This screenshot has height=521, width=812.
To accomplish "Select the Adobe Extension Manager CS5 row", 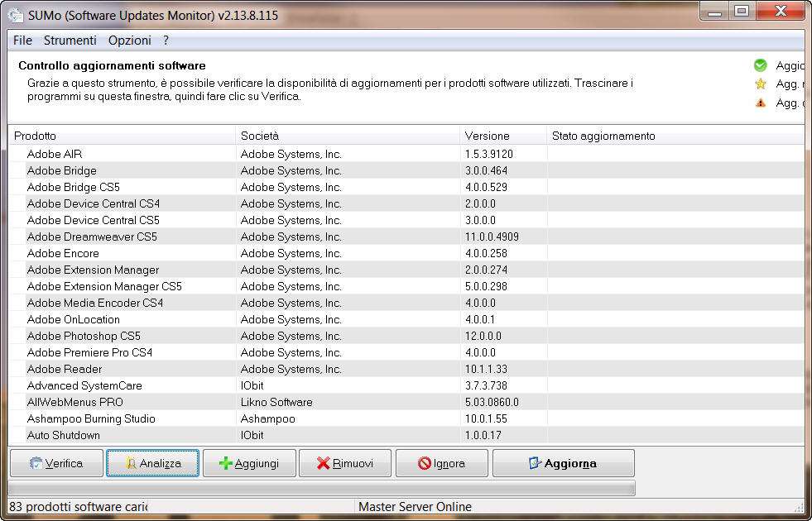I will tap(406, 287).
